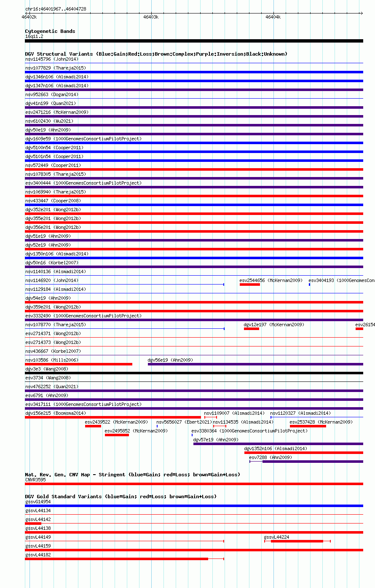Image resolution: width=375 pixels, height=588 pixels.
Task: Open esv2471216 (McKernan2009) full-width variant
Action: pyautogui.click(x=194, y=116)
